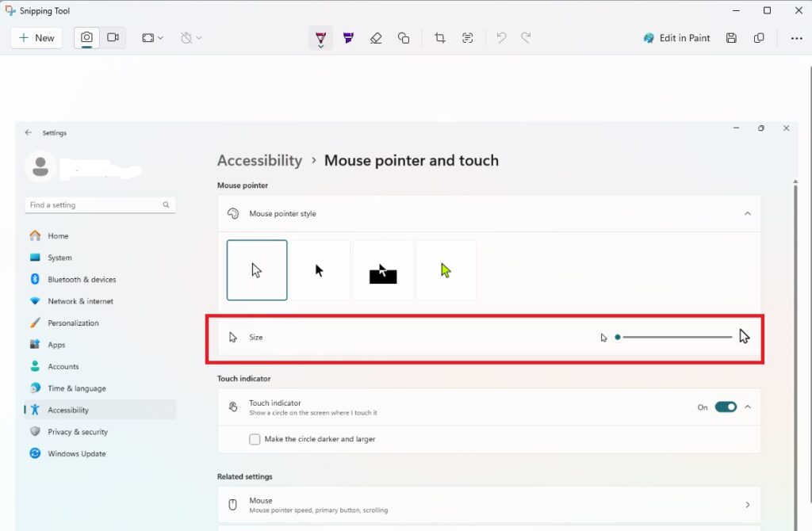Select the Ballpoint pen annotation tool

[x=320, y=37]
